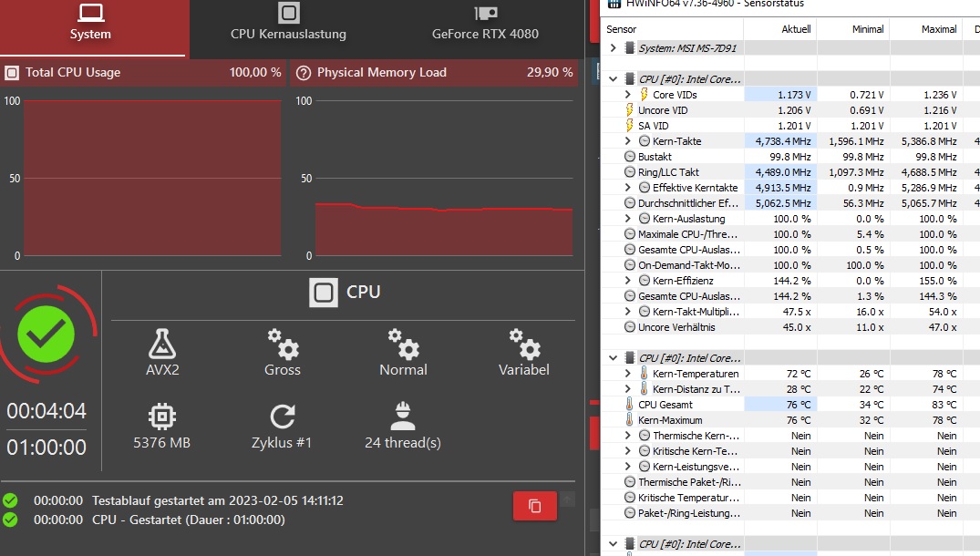Screen dimensions: 980x556
Task: Select the Bustakt sensor row
Action: 790,157
